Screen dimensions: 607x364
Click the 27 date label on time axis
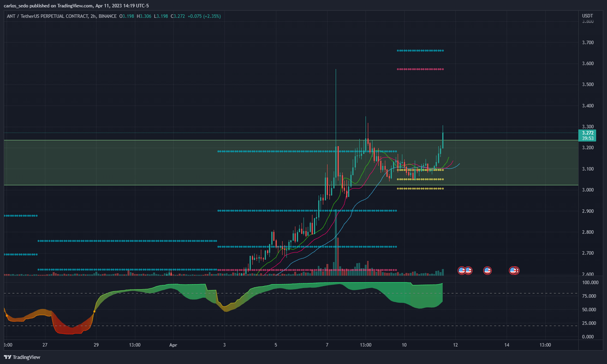click(45, 345)
